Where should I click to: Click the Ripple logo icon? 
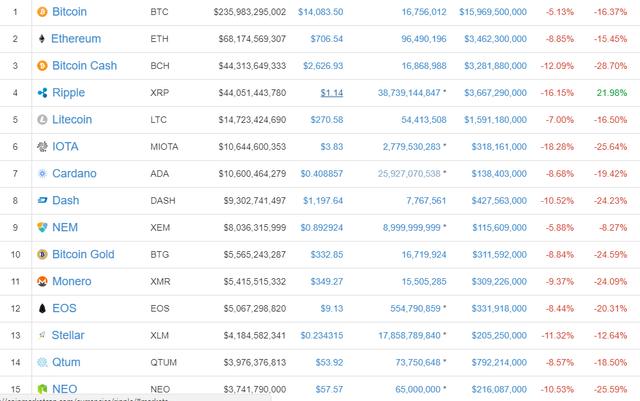coord(42,93)
